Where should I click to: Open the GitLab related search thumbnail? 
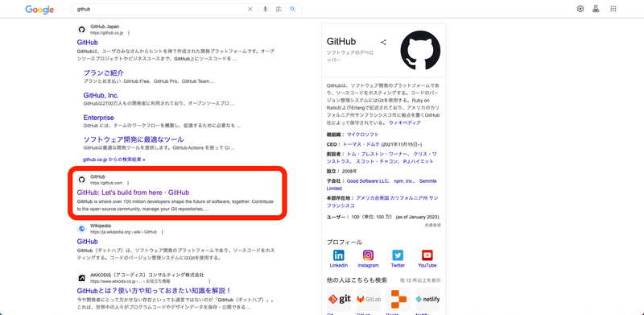pyautogui.click(x=369, y=300)
